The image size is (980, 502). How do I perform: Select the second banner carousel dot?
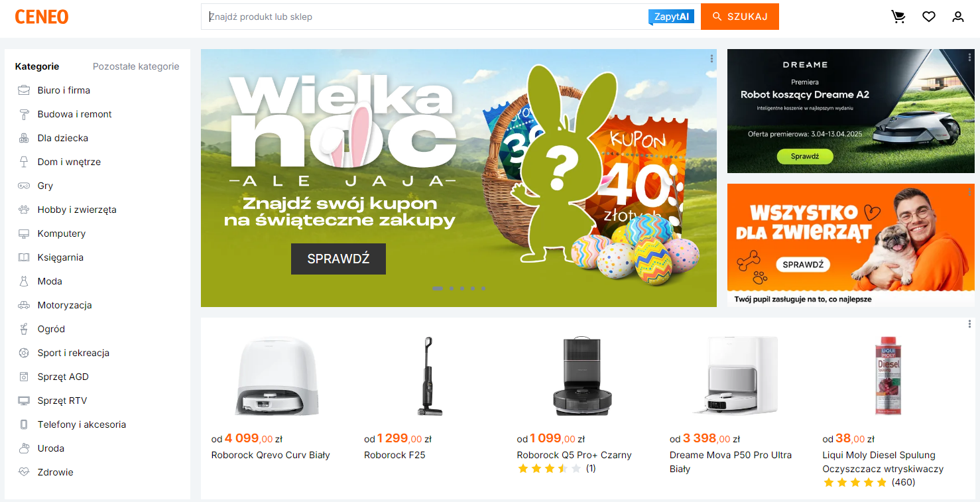[452, 288]
